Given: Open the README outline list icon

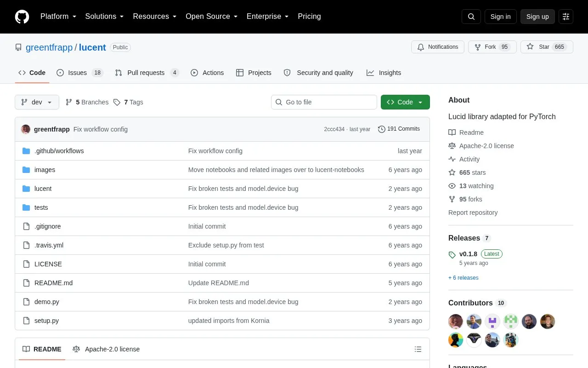Looking at the screenshot, I should point(418,349).
